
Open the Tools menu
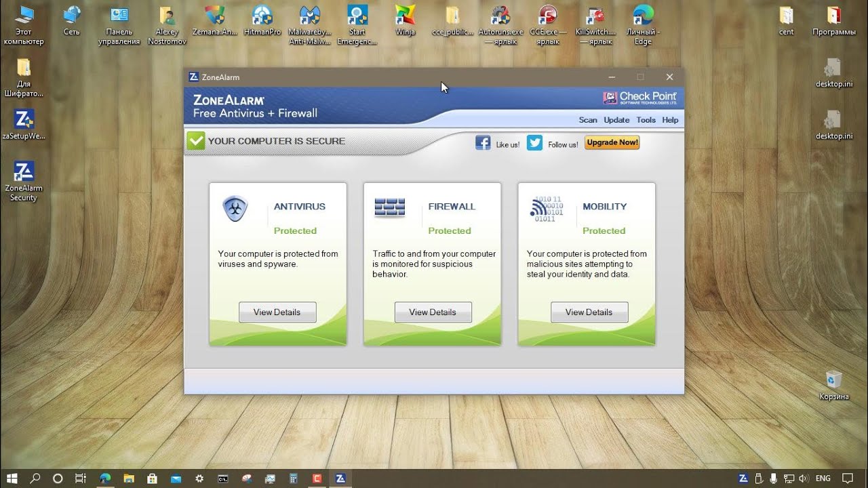pyautogui.click(x=646, y=120)
